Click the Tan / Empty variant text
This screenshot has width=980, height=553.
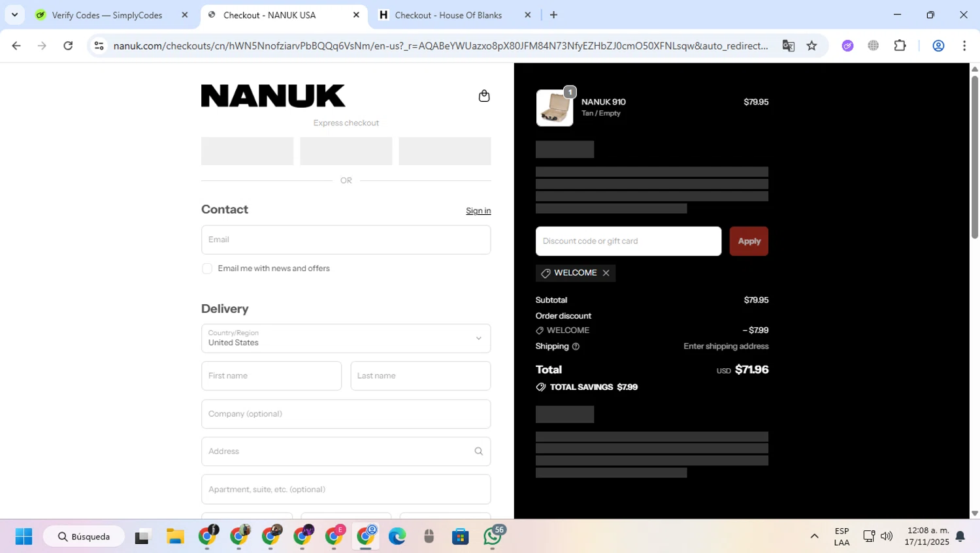601,114
